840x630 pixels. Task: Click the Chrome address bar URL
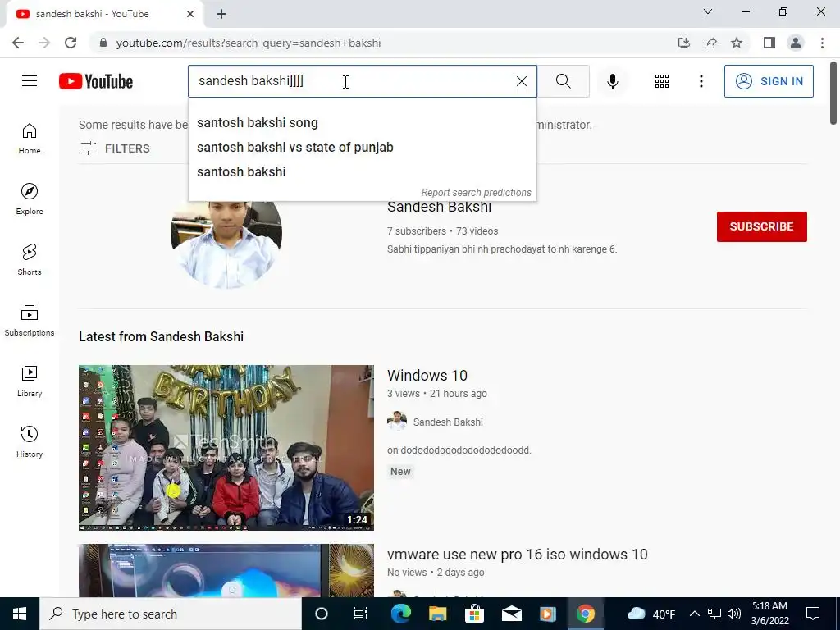pyautogui.click(x=249, y=43)
